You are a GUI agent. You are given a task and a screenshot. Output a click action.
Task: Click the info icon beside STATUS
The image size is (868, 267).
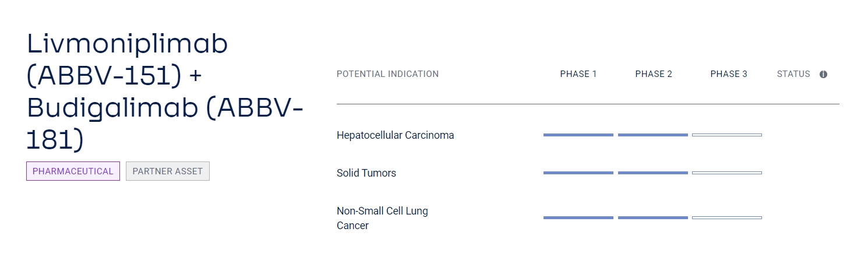click(x=823, y=74)
